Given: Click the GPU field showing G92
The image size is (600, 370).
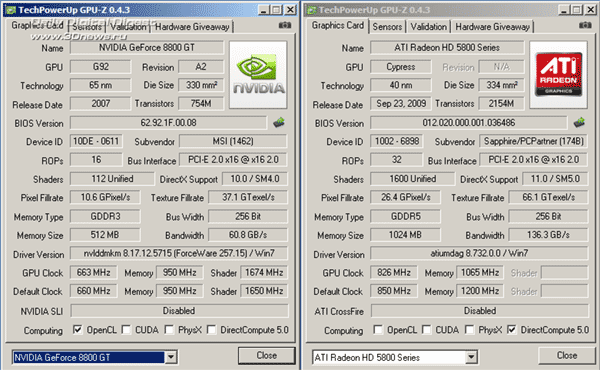Looking at the screenshot, I should tap(101, 67).
